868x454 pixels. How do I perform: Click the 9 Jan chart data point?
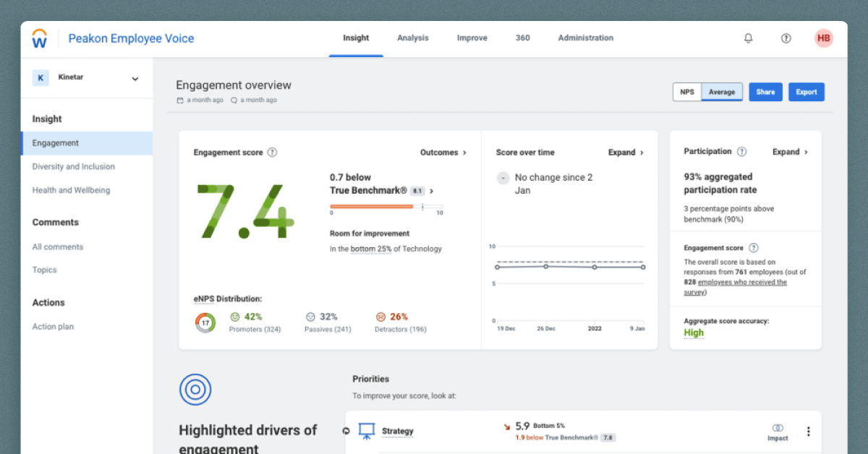coord(643,267)
